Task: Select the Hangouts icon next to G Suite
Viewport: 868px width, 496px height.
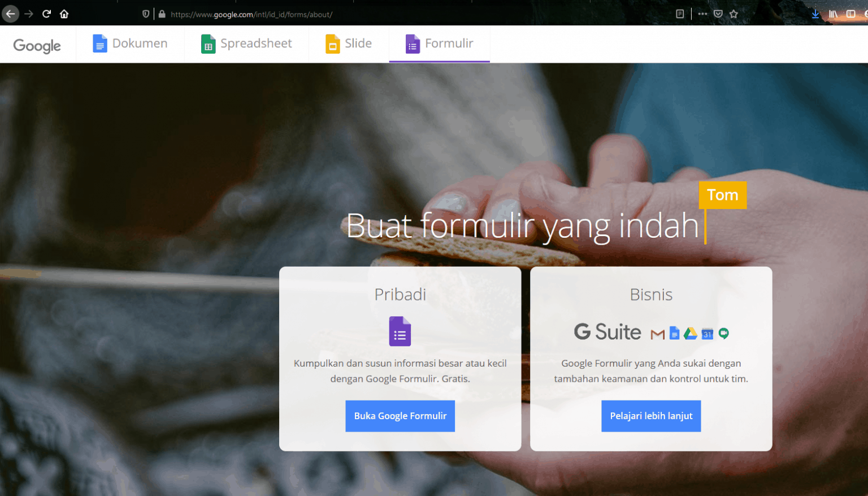Action: [x=724, y=333]
